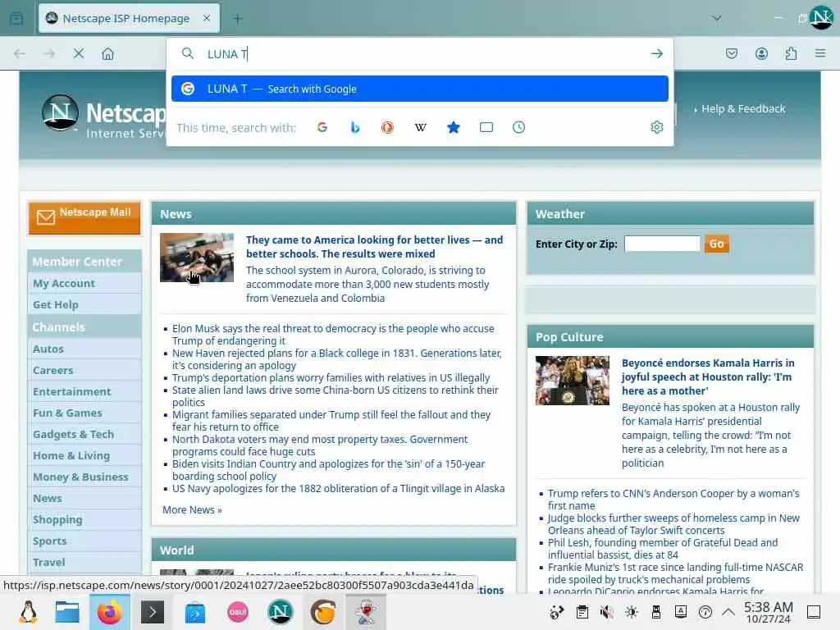Click the orange Go weather button
This screenshot has width=840, height=630.
[x=716, y=244]
